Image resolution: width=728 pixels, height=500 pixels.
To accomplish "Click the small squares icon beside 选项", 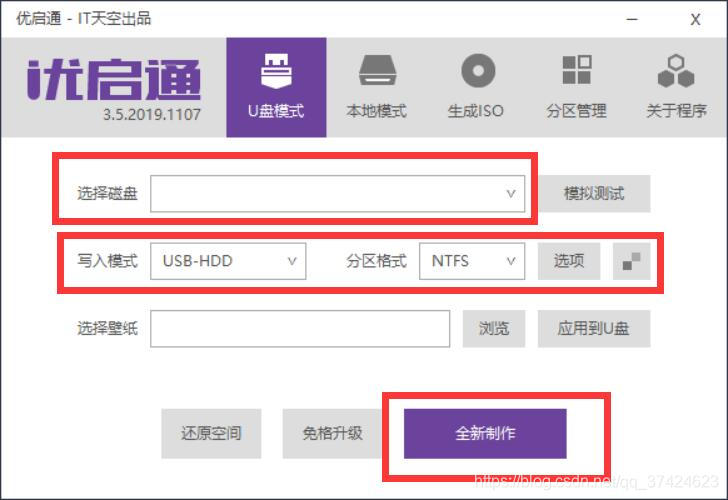I will click(x=631, y=261).
